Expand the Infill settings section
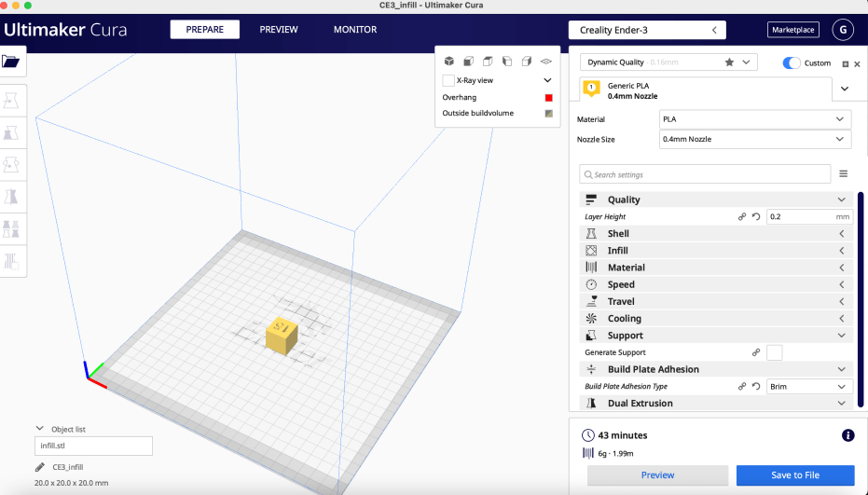Viewport: 868px width, 495px height. click(x=716, y=251)
